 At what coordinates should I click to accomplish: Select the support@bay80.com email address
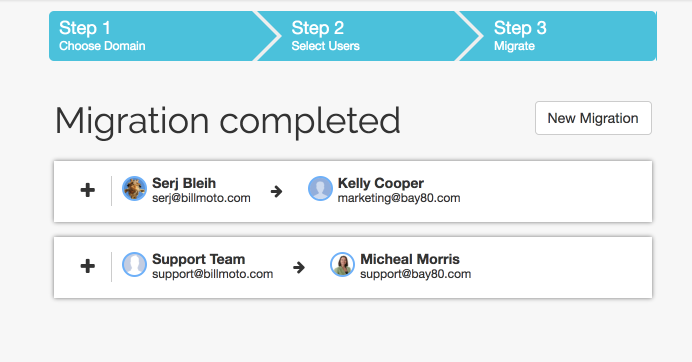click(x=416, y=274)
